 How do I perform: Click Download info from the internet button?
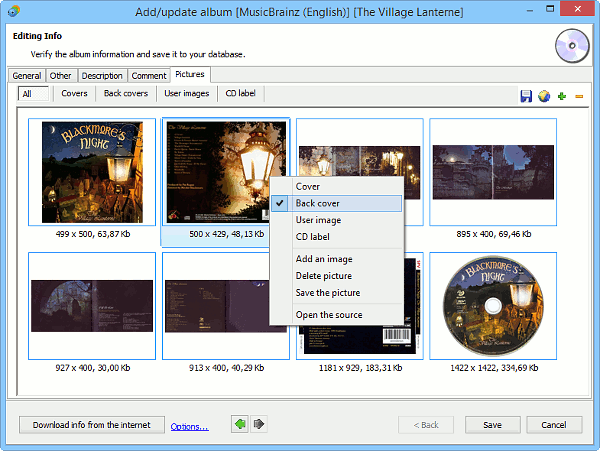(x=92, y=425)
